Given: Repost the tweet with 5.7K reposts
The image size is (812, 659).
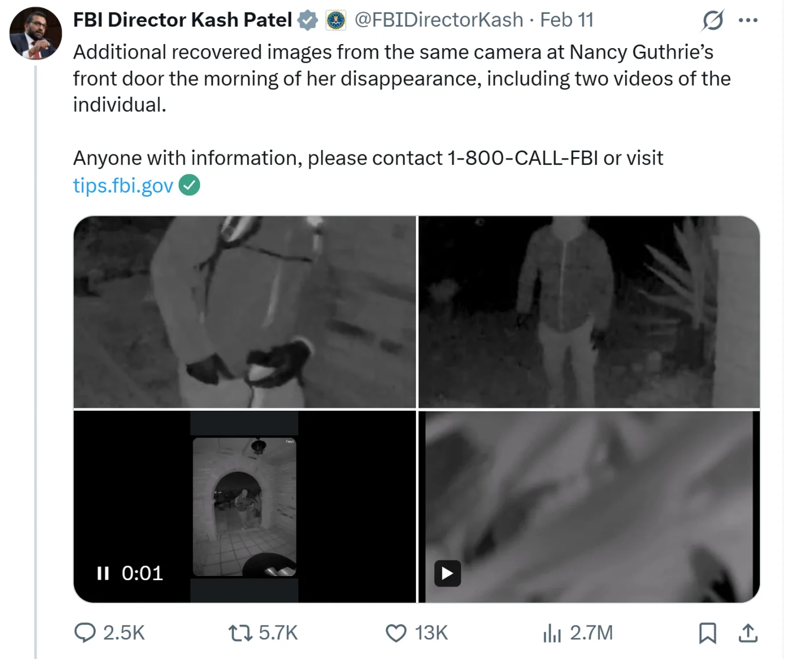Looking at the screenshot, I should tap(240, 632).
